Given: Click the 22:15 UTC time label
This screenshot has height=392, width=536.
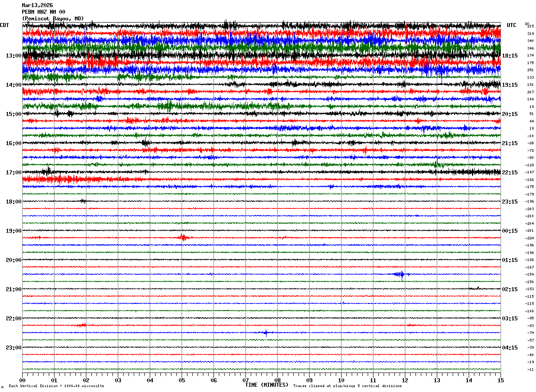Looking at the screenshot, I should tap(510, 173).
